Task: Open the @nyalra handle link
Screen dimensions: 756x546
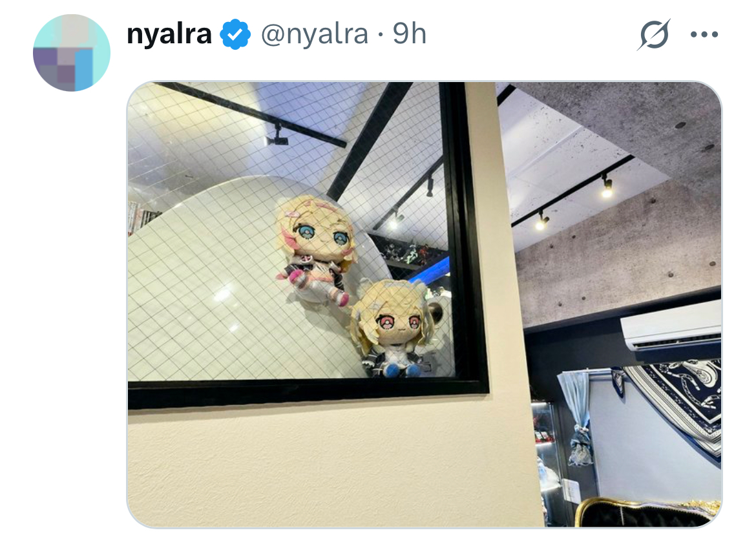Action: point(315,34)
